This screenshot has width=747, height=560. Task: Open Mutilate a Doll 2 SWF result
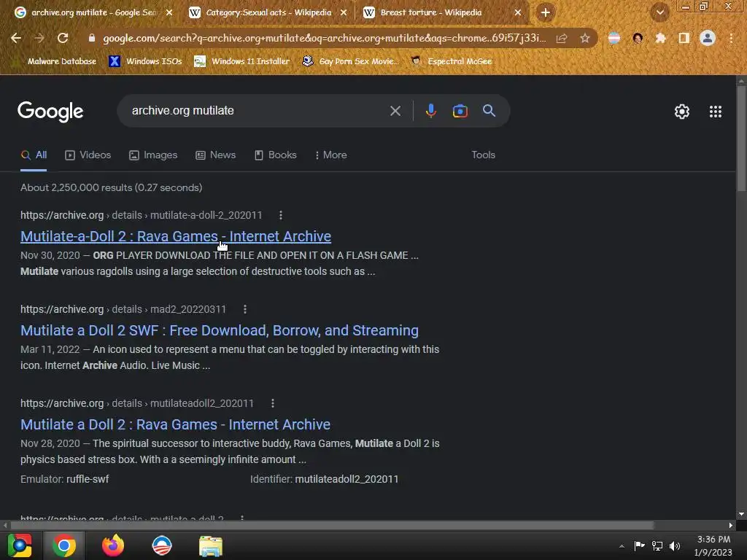(220, 330)
